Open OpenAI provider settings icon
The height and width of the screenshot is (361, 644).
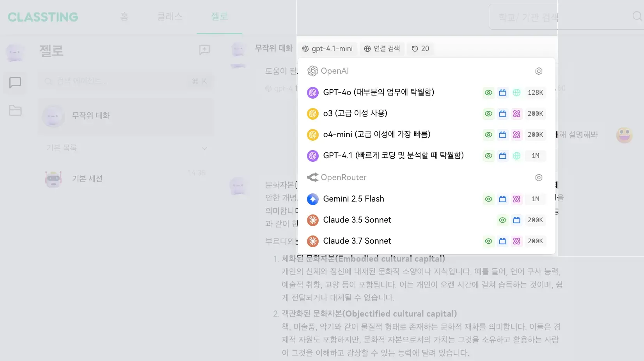pos(539,71)
